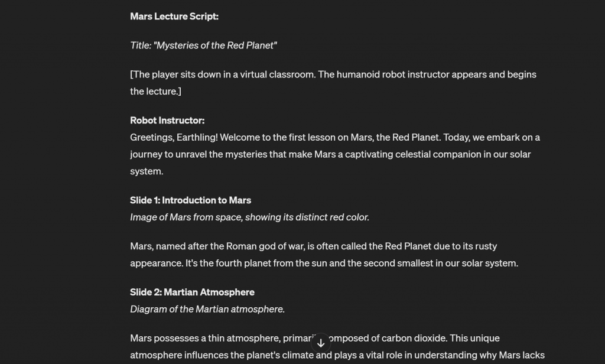Click the words 'understanding why Mars lacks'
The image size is (605, 364).
(x=479, y=355)
